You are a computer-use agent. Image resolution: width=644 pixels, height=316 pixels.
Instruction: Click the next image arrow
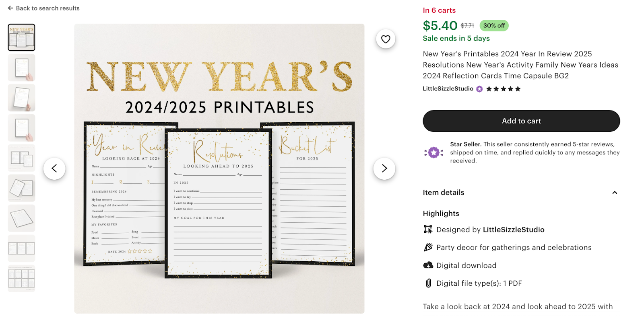384,168
